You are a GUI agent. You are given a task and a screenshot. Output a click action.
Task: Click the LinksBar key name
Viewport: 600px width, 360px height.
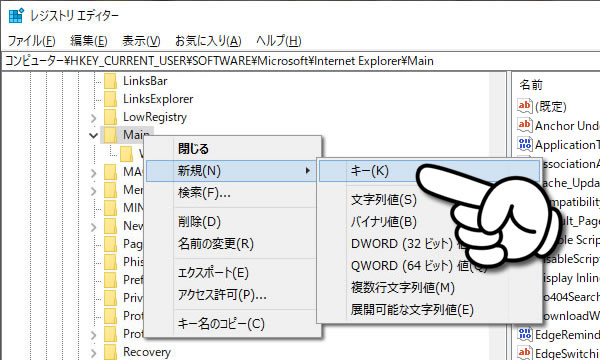point(145,81)
